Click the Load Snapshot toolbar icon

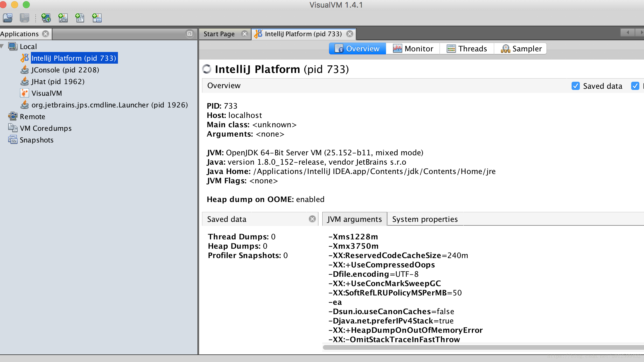point(8,18)
